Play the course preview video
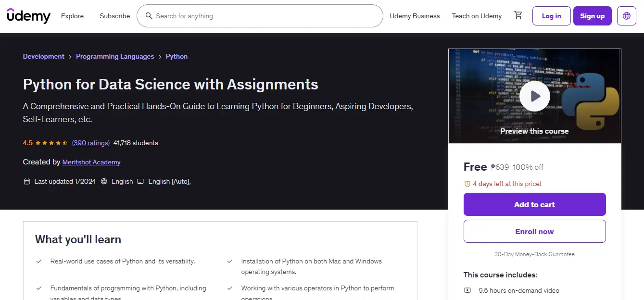Viewport: 644px width, 300px height. coord(535,96)
